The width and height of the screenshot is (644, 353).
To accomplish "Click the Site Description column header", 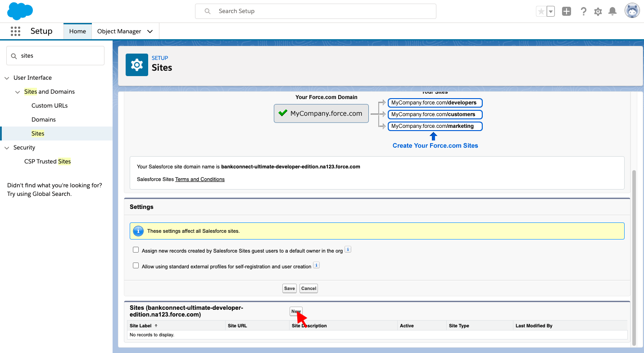I will [x=309, y=326].
